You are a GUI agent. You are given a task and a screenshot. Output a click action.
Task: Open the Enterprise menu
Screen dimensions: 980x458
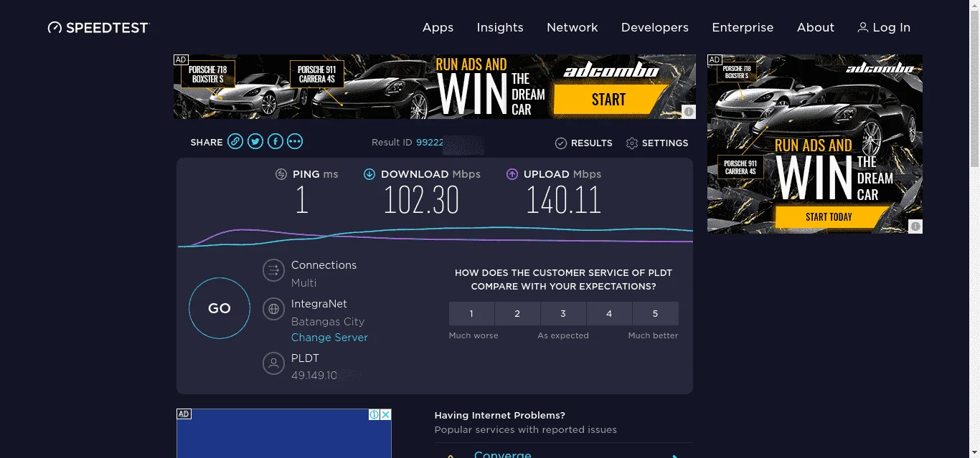[x=743, y=27]
